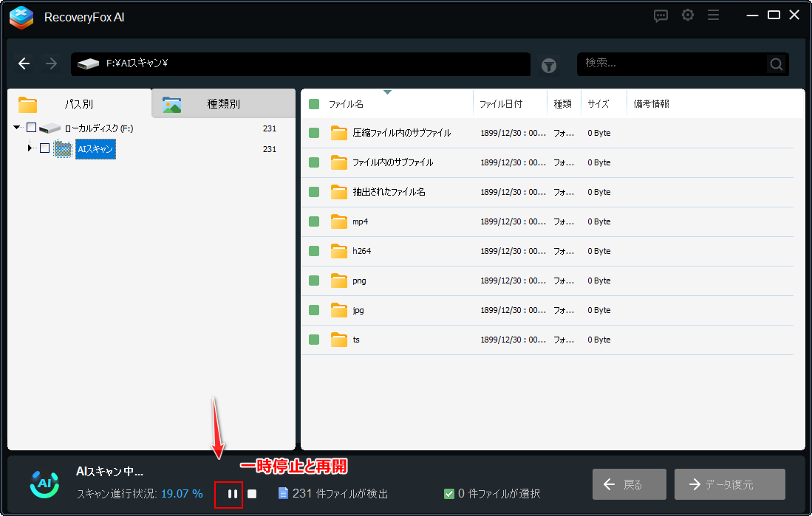Sort by サイズ column header
The height and width of the screenshot is (516, 812).
click(x=604, y=104)
